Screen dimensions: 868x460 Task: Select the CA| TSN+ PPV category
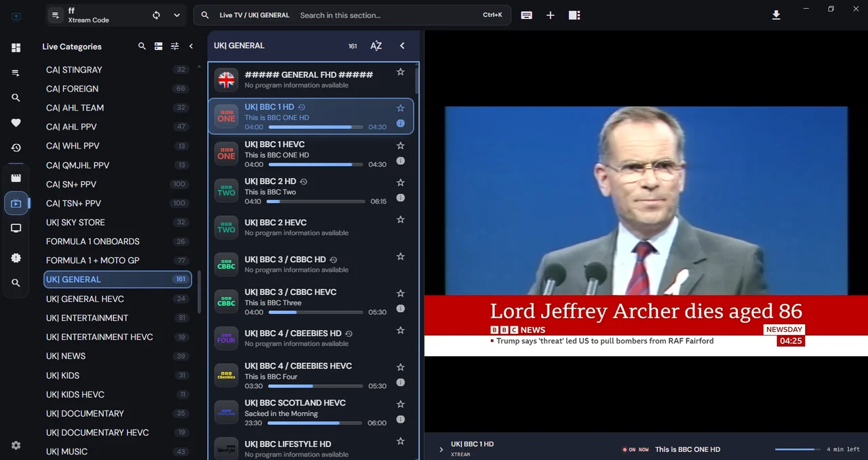[117, 204]
